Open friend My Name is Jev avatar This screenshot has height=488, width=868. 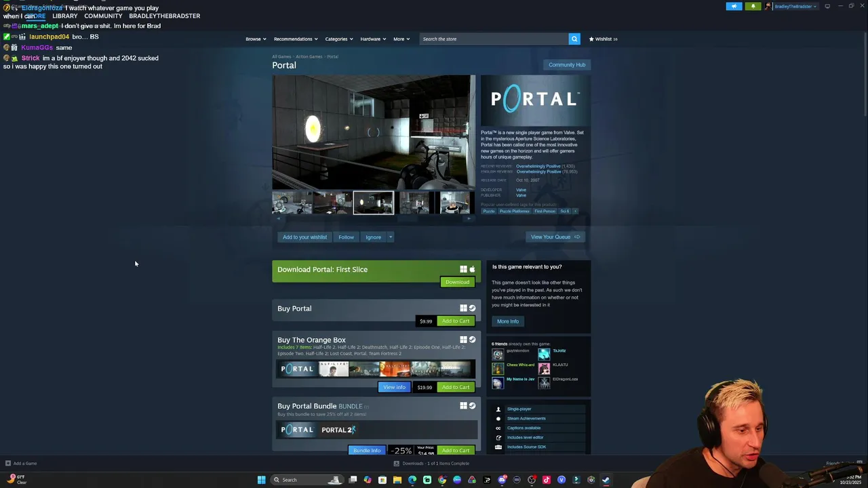point(498,382)
